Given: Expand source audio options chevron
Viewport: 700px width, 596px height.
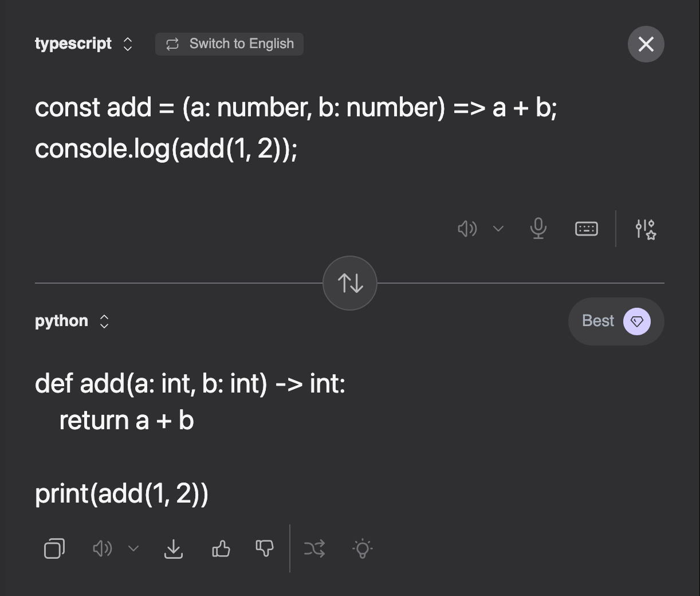Looking at the screenshot, I should tap(498, 229).
